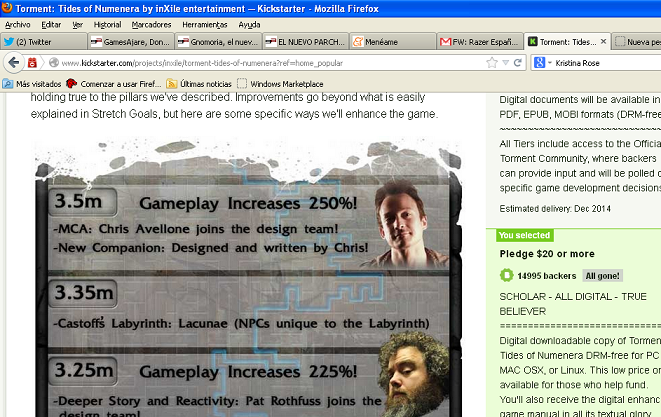This screenshot has width=661, height=417.
Task: Click the 3.5m stretch goal badge
Action: click(82, 202)
